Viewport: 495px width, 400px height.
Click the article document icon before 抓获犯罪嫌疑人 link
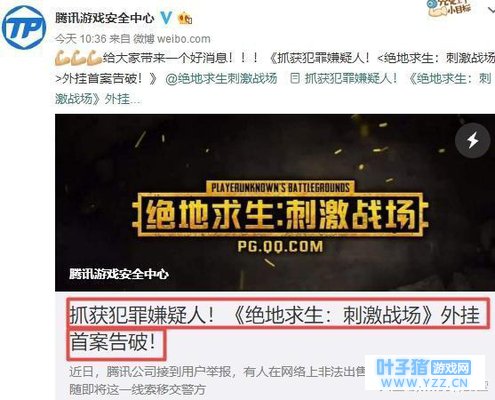pos(295,79)
